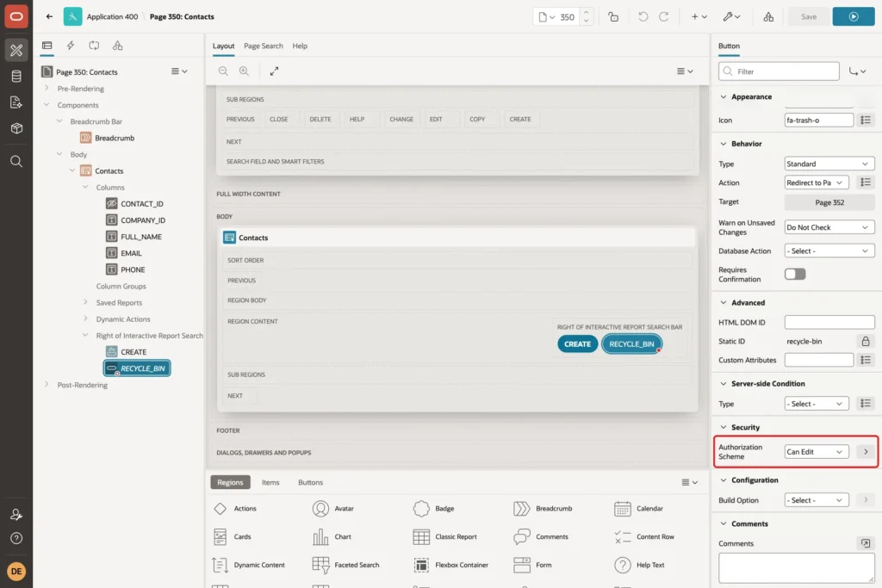Open Gallery cube icon in sidebar
This screenshot has width=882, height=588.
coord(16,128)
